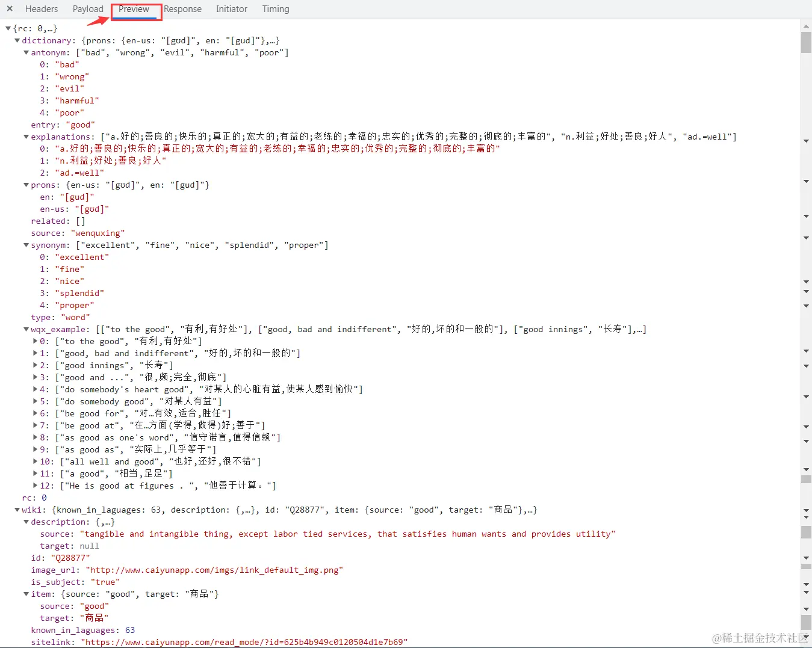Open the Payload tab

(x=88, y=9)
